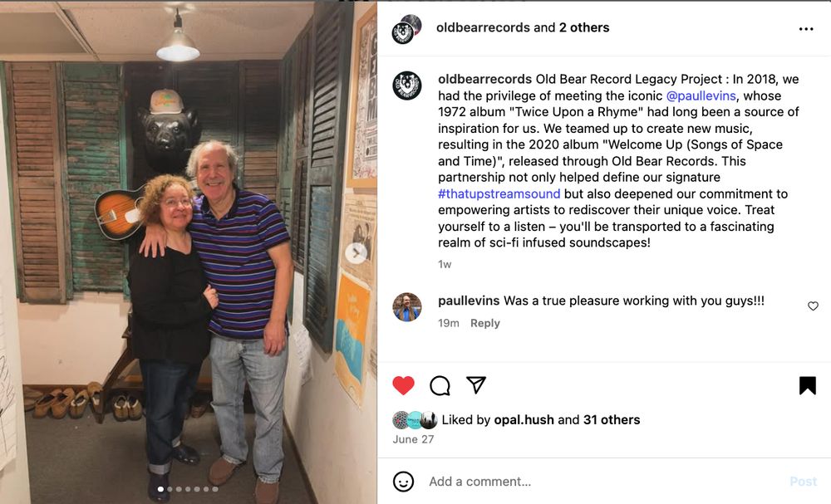
Task: Reply to paullevins comment
Action: point(485,323)
